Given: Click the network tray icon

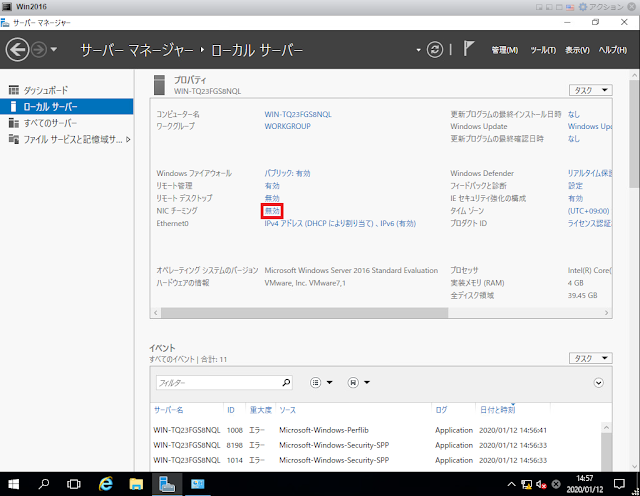Looking at the screenshot, I should coord(527,485).
